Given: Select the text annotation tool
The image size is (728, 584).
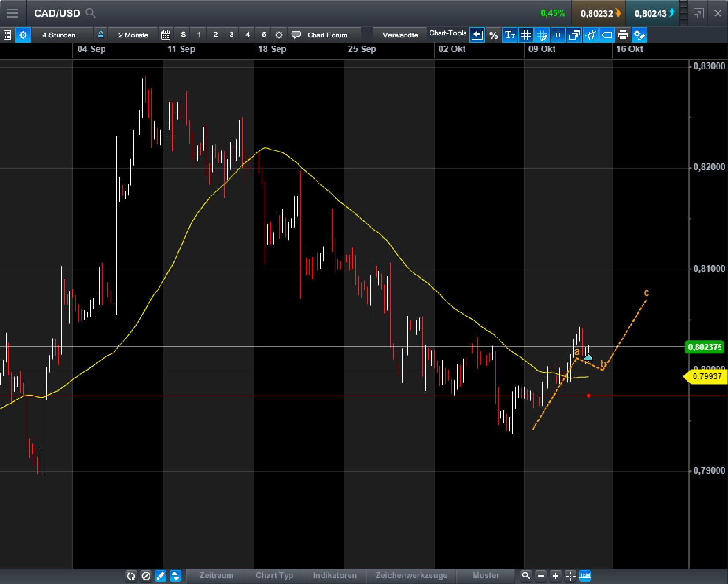Looking at the screenshot, I should pos(510,35).
